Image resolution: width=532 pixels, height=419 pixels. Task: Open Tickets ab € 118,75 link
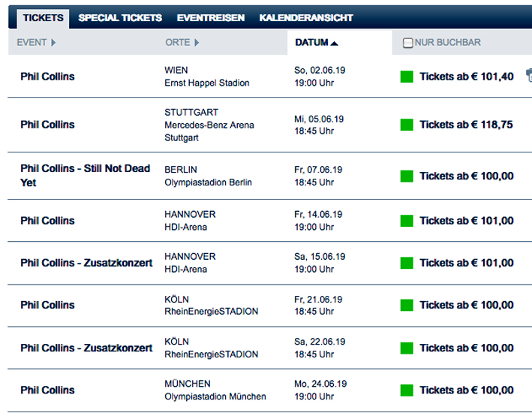tap(466, 125)
